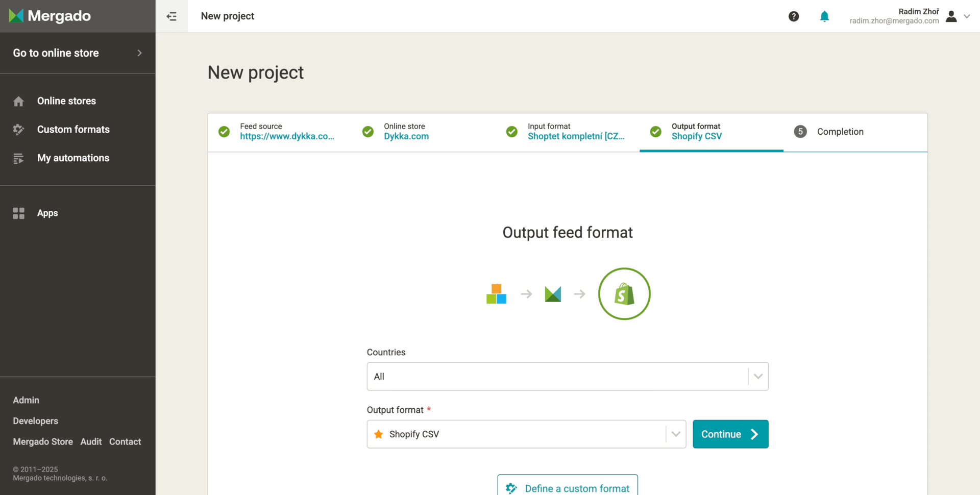Open the Mergado Store link
This screenshot has width=980, height=495.
[x=43, y=442]
